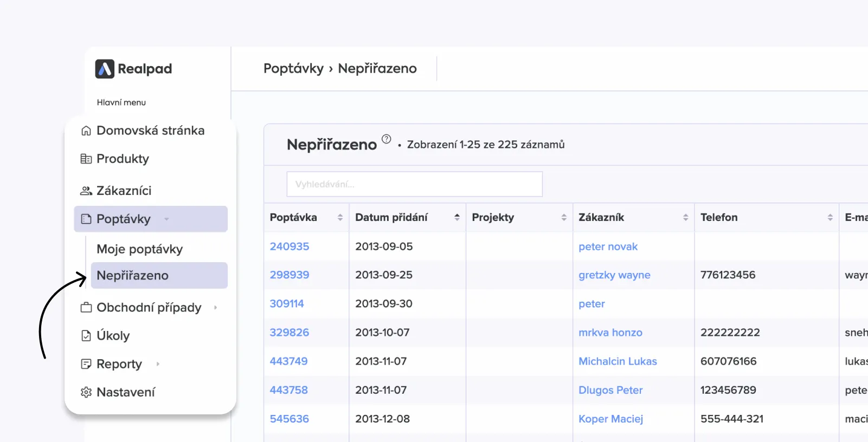Expand the Obchodní případy submenu arrow
The width and height of the screenshot is (868, 442).
(x=215, y=308)
